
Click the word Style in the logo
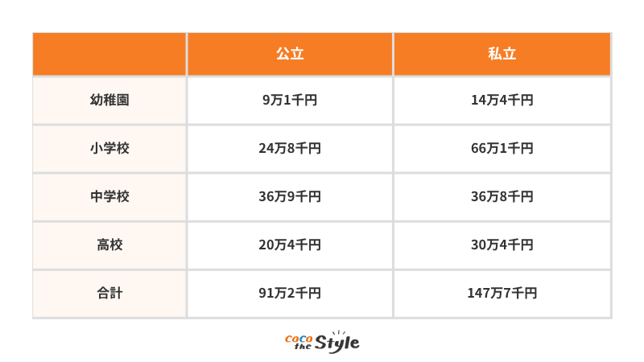pyautogui.click(x=336, y=343)
